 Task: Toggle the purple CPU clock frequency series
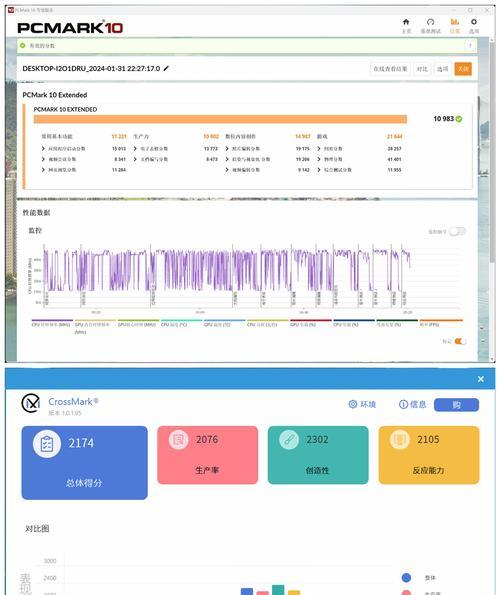(x=52, y=323)
